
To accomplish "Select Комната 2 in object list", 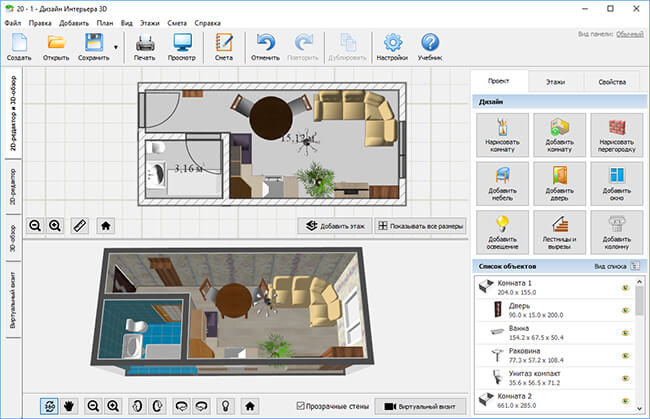I will pos(554,400).
